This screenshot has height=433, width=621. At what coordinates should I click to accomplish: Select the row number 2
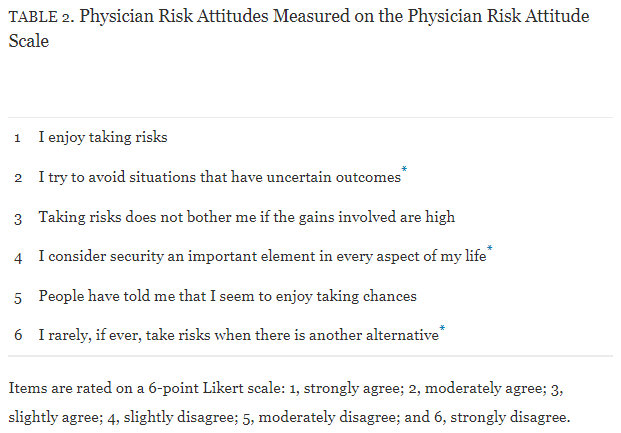click(x=19, y=178)
